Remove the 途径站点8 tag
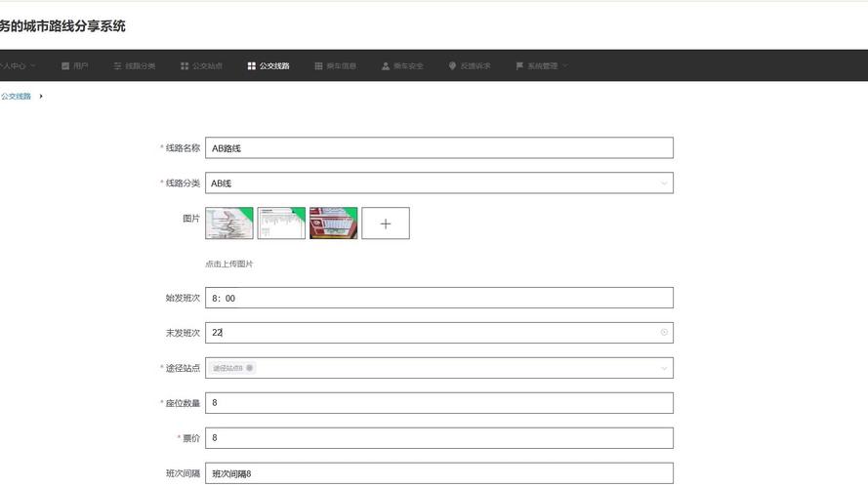The width and height of the screenshot is (868, 488). tap(250, 368)
